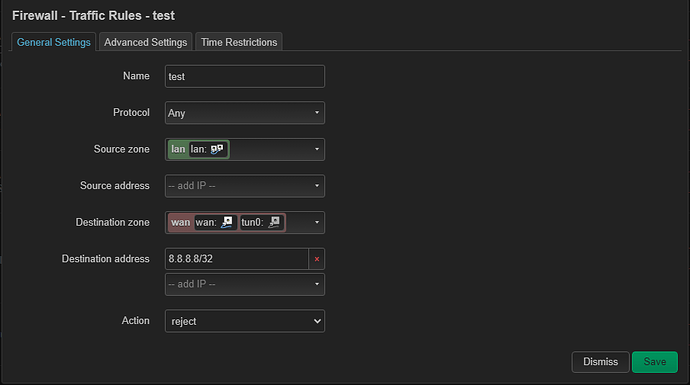Image resolution: width=690 pixels, height=385 pixels.
Task: Click the red wan zone badge
Action: (180, 222)
